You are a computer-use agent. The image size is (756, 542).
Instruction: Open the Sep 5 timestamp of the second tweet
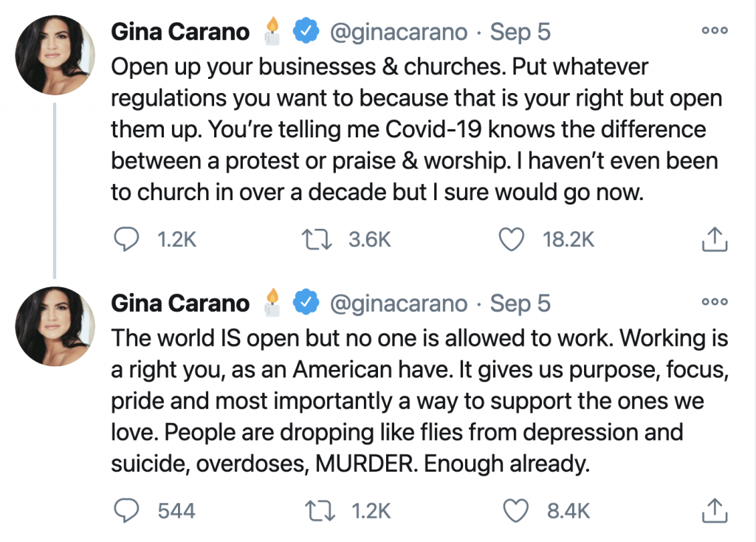(x=520, y=303)
